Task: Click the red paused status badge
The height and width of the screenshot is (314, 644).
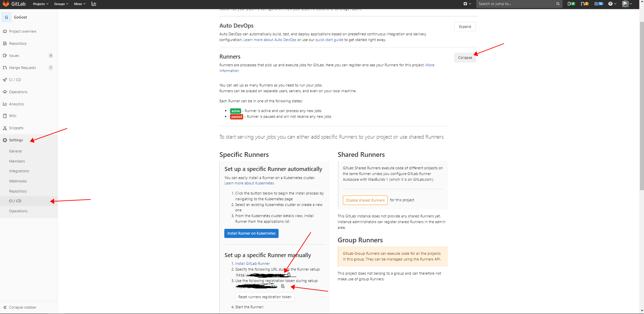Action: click(236, 117)
